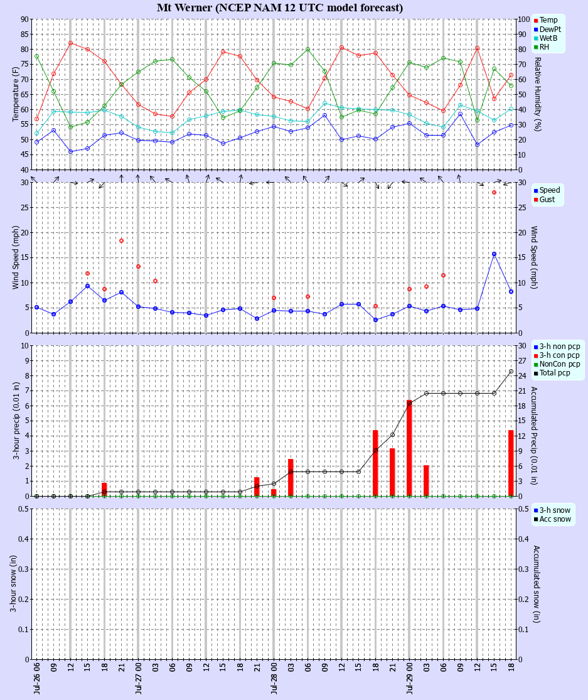Click the wind speed peak point near 16 mph

pos(494,254)
